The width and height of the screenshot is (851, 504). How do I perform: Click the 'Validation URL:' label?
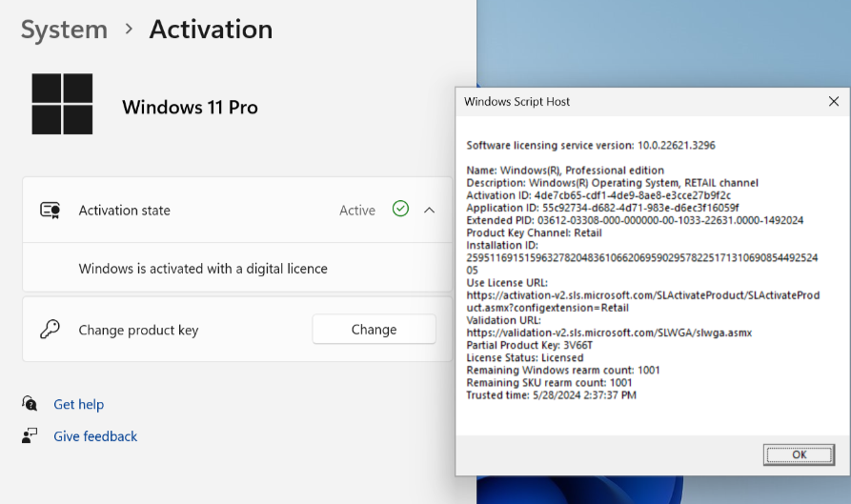pos(503,320)
